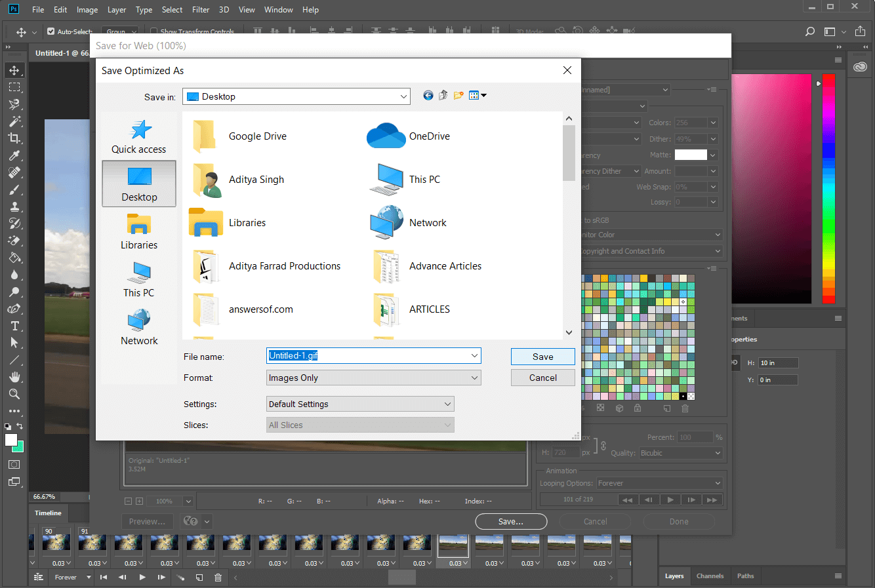Viewport: 875px width, 588px height.
Task: Click the Create New Folder icon
Action: pyautogui.click(x=458, y=96)
